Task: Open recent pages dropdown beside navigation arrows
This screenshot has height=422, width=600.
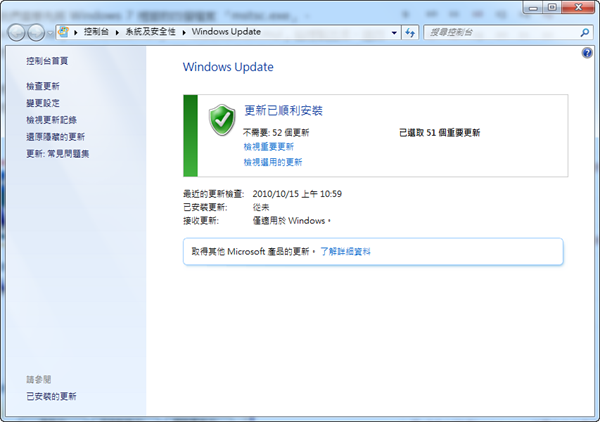Action: [50, 33]
